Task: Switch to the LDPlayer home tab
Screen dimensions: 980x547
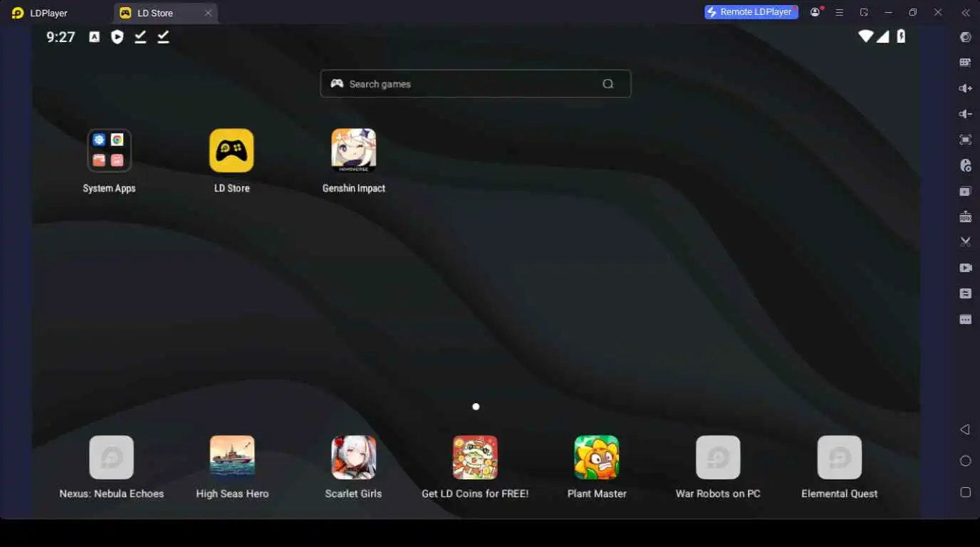Action: tap(41, 13)
